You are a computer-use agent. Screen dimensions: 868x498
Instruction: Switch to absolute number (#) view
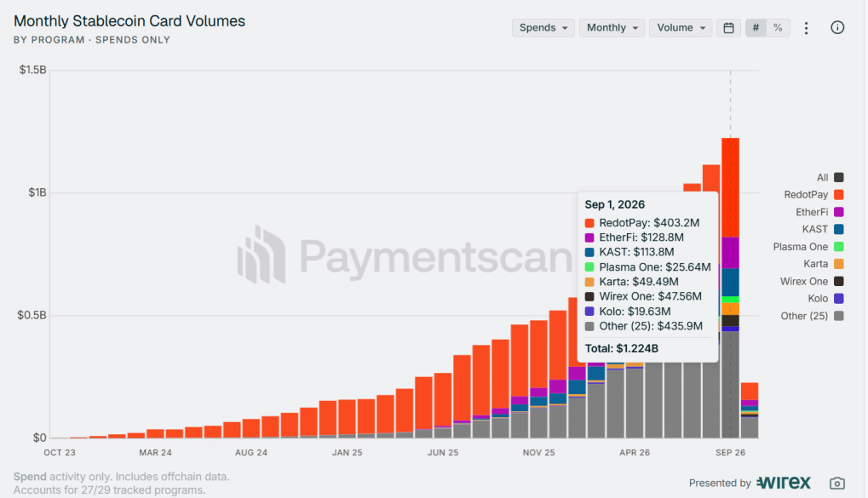click(756, 27)
